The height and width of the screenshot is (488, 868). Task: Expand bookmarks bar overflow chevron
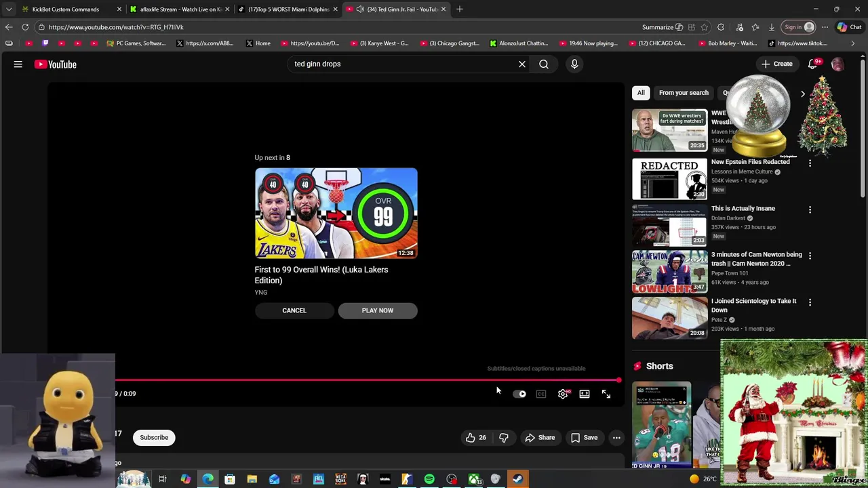[853, 43]
